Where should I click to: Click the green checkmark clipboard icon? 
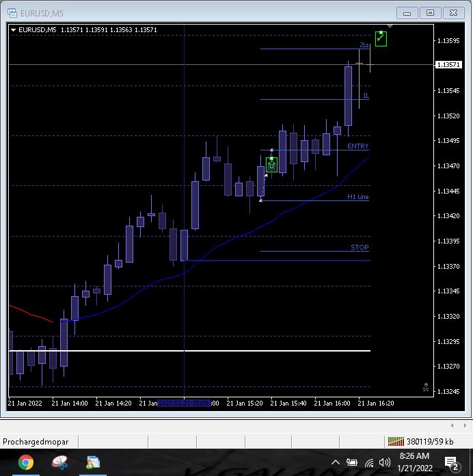click(x=381, y=38)
